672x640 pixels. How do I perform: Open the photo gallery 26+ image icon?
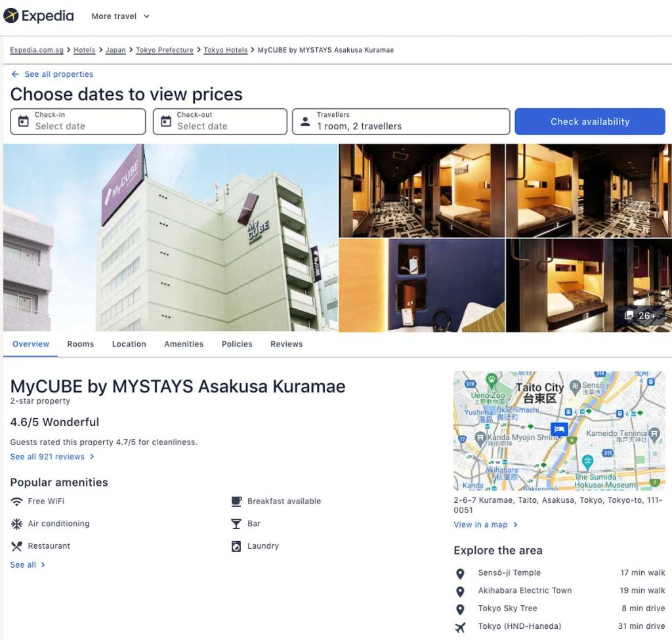(629, 315)
